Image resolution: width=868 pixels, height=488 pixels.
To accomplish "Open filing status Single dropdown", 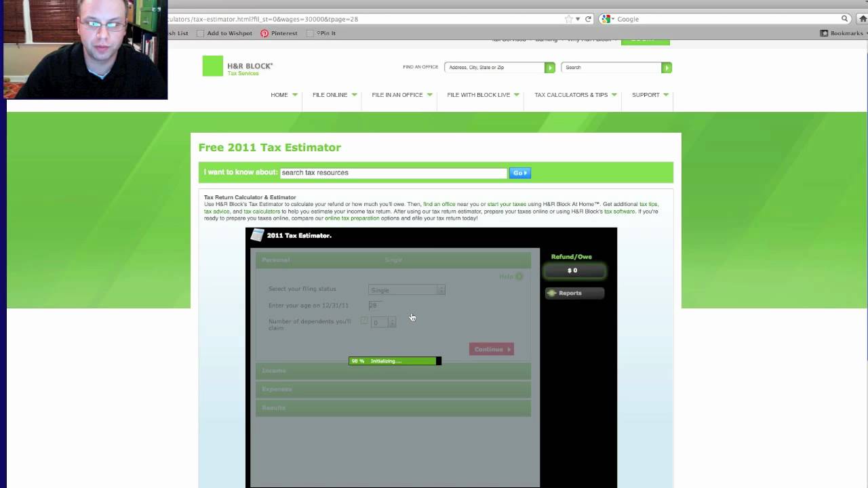I will coord(406,290).
